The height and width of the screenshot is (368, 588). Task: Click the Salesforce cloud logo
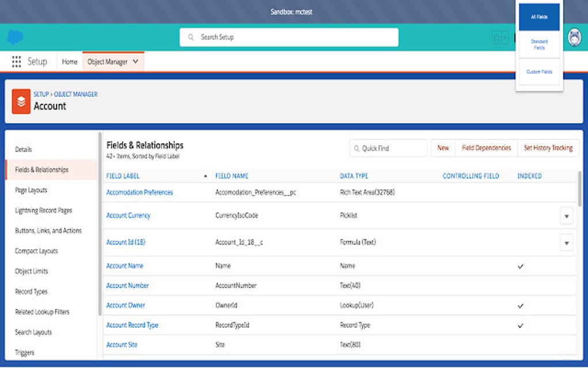(14, 36)
